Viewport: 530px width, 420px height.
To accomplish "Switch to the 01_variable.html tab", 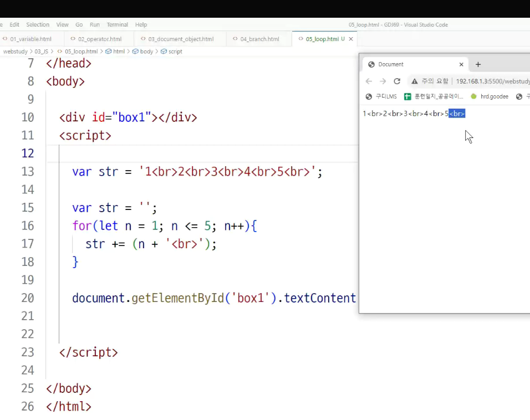I will [x=30, y=39].
